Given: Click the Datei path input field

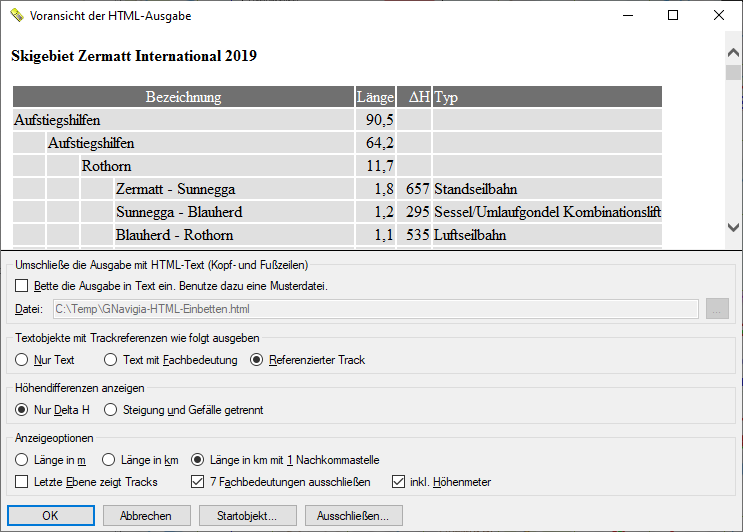Looking at the screenshot, I should point(376,309).
